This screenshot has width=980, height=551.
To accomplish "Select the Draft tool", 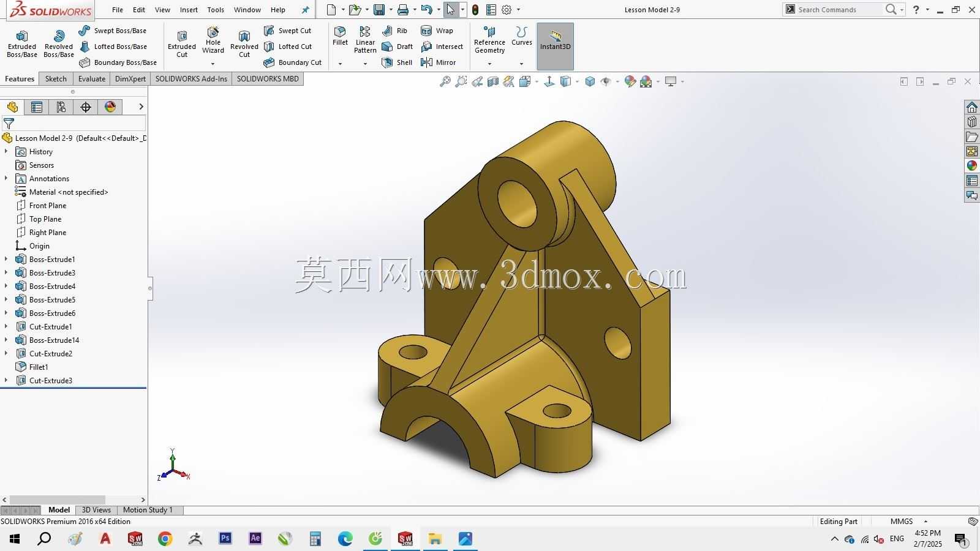I will pyautogui.click(x=397, y=47).
